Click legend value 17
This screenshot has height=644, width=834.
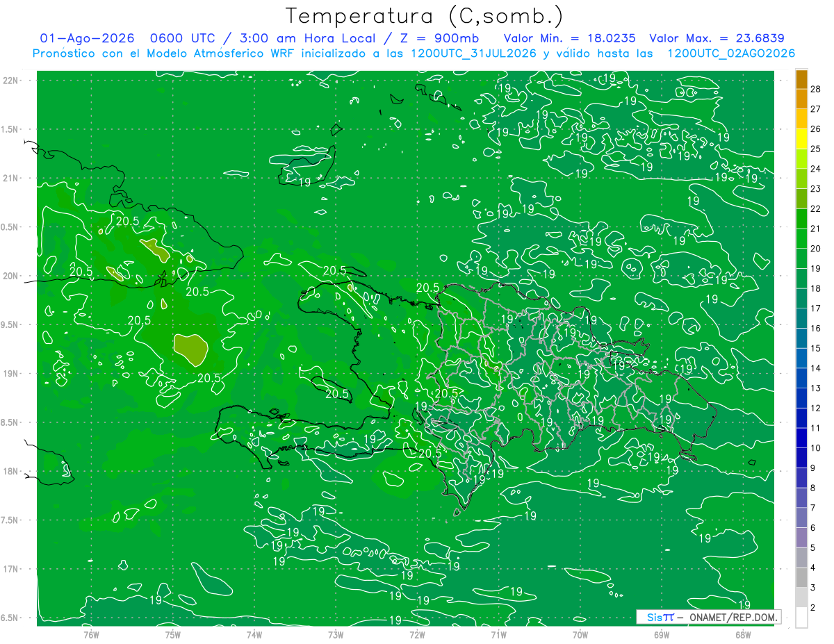tap(816, 308)
